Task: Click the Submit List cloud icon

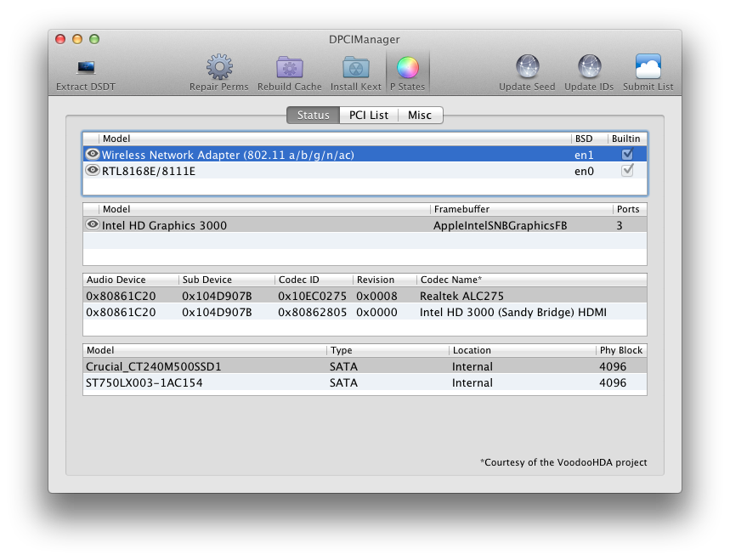Action: [648, 68]
